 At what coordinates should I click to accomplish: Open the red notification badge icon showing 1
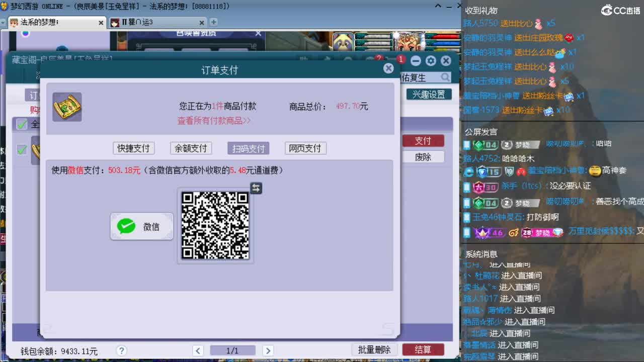[401, 59]
